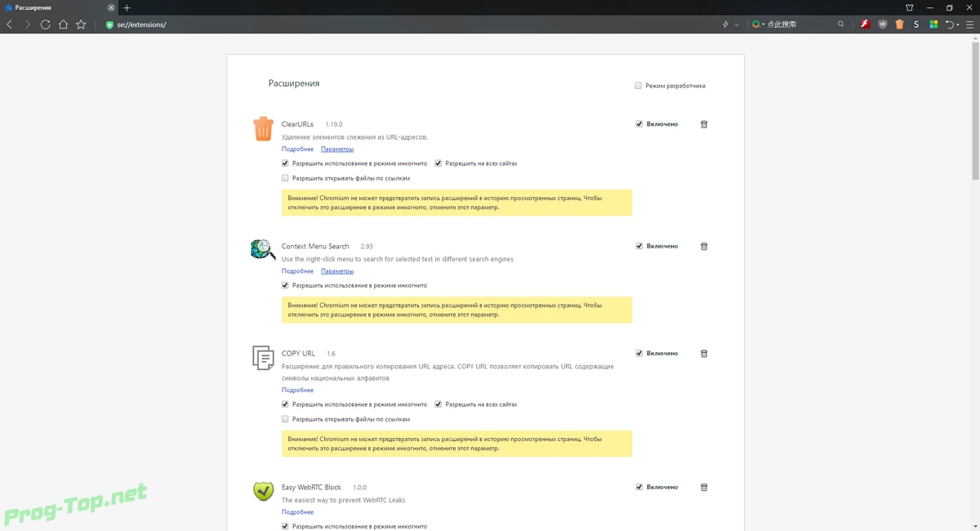Open Easy WebRTC Block Подробнее link
The height and width of the screenshot is (531, 980).
coord(297,512)
